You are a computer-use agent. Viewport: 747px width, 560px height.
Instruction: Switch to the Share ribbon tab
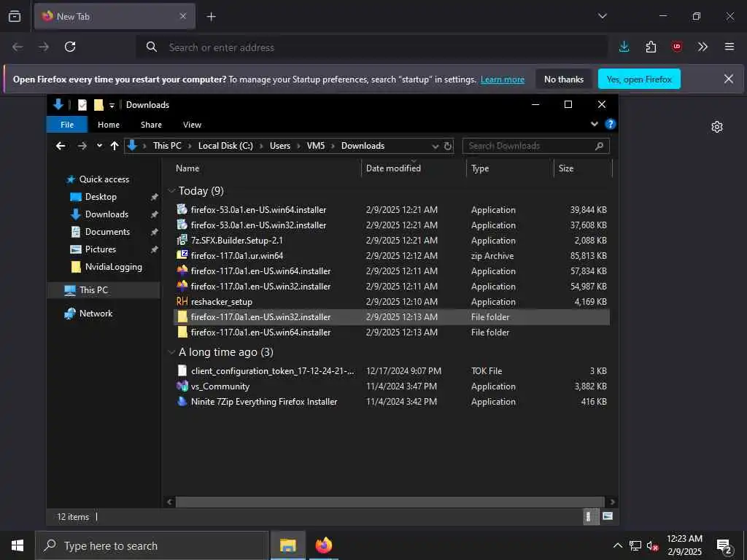click(151, 125)
